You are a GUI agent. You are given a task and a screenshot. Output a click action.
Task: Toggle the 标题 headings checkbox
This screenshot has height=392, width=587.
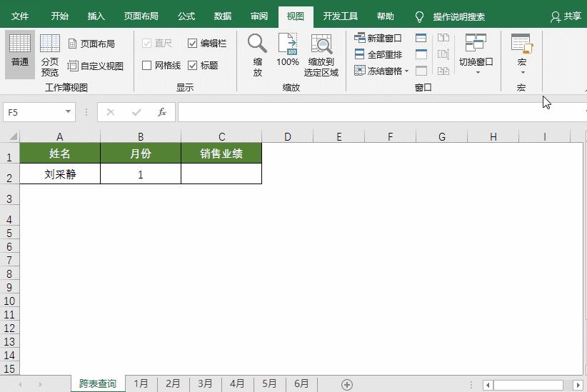(192, 66)
